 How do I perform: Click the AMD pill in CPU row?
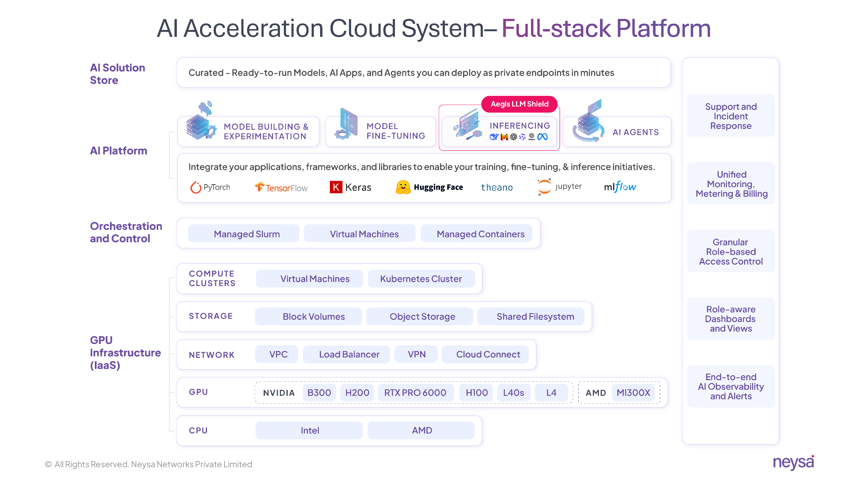pyautogui.click(x=421, y=430)
